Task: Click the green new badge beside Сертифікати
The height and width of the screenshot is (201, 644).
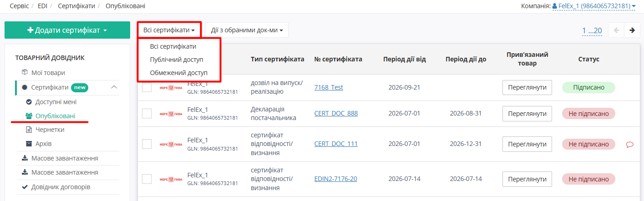Action: [80, 87]
